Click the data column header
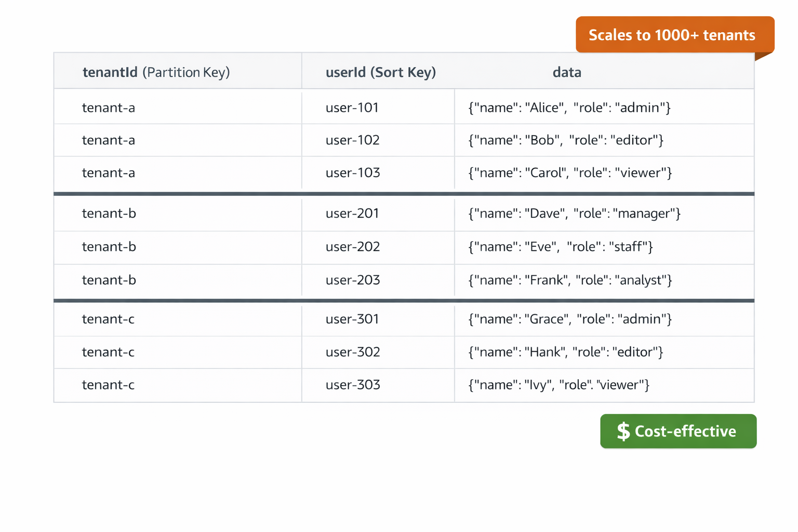 [566, 72]
